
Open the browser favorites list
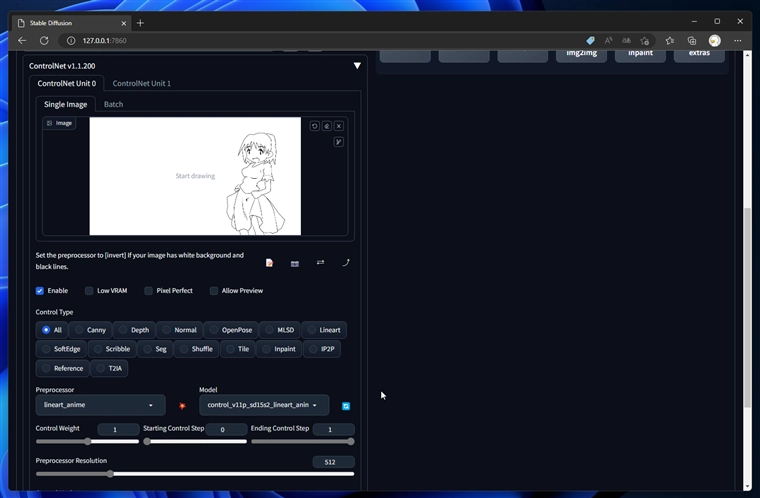click(670, 41)
